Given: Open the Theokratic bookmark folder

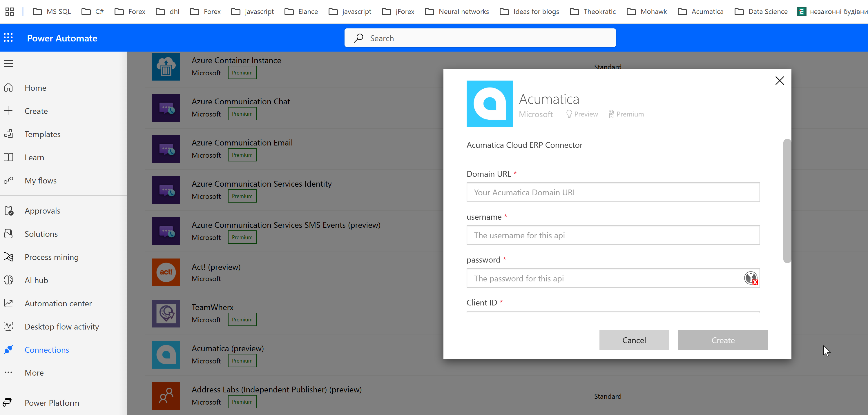Looking at the screenshot, I should pyautogui.click(x=593, y=12).
